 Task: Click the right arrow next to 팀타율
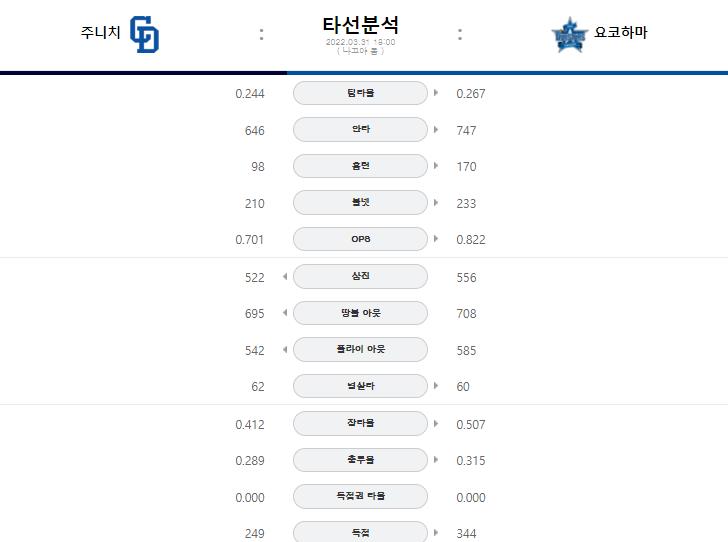[x=436, y=92]
